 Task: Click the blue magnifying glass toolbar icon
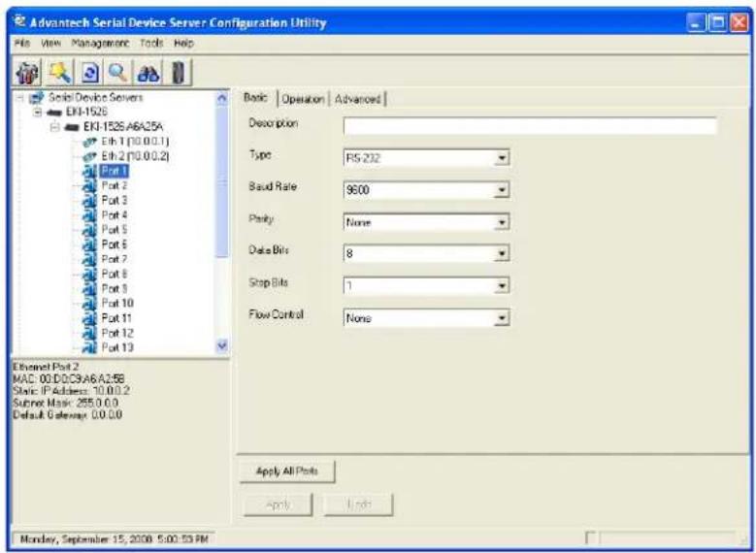coord(118,73)
